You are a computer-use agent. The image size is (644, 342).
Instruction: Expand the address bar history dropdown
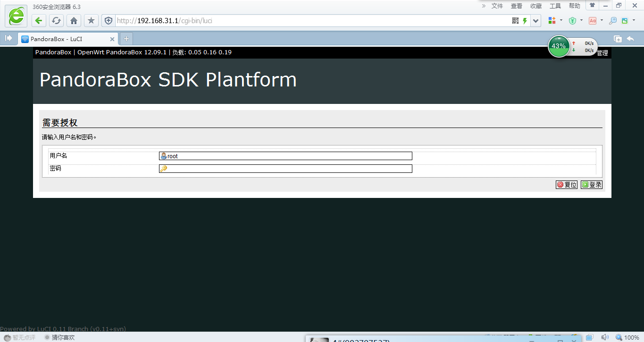(535, 21)
